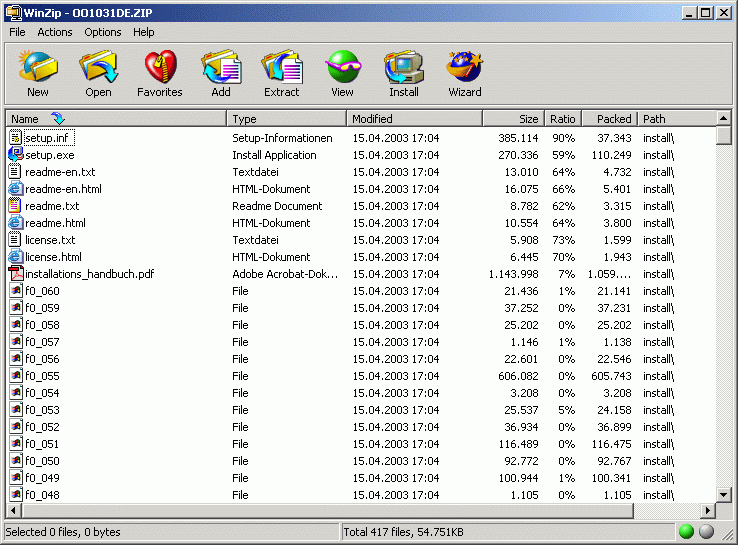Click the horizontal scrollbar right arrow
Screen dimensions: 738x545
708,510
